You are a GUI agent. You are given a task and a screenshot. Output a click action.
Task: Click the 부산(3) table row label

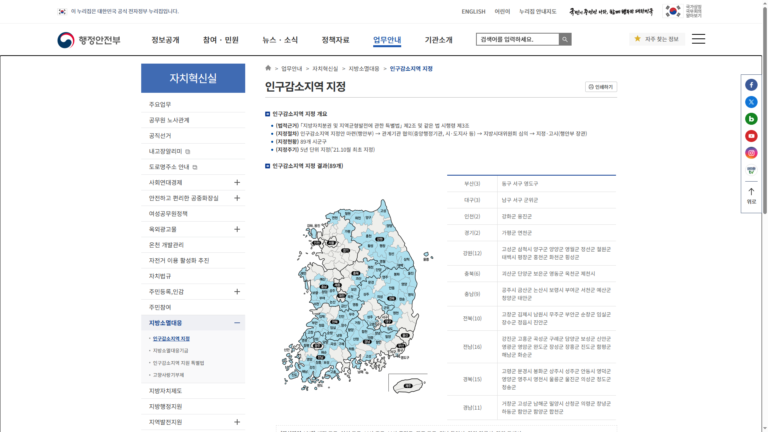tap(472, 184)
